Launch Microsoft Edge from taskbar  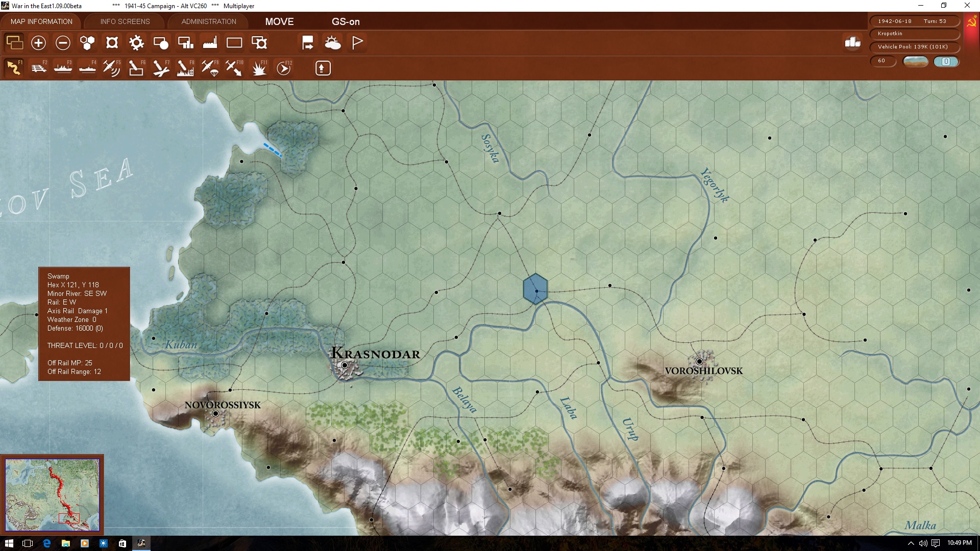pos(46,543)
